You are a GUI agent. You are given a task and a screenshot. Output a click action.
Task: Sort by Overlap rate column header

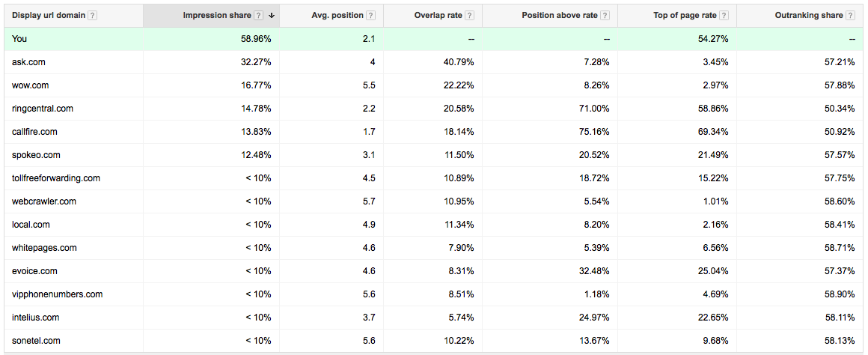coord(438,16)
